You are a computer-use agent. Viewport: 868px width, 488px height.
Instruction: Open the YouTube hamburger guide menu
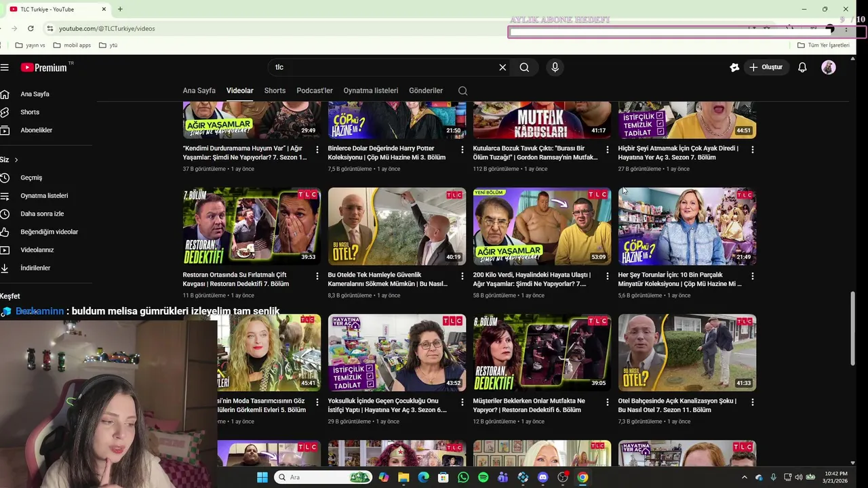tap(5, 67)
